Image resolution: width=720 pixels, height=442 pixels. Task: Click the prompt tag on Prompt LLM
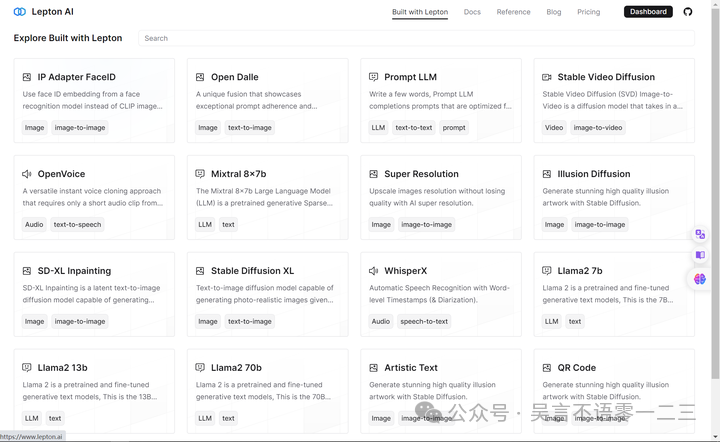click(x=454, y=128)
